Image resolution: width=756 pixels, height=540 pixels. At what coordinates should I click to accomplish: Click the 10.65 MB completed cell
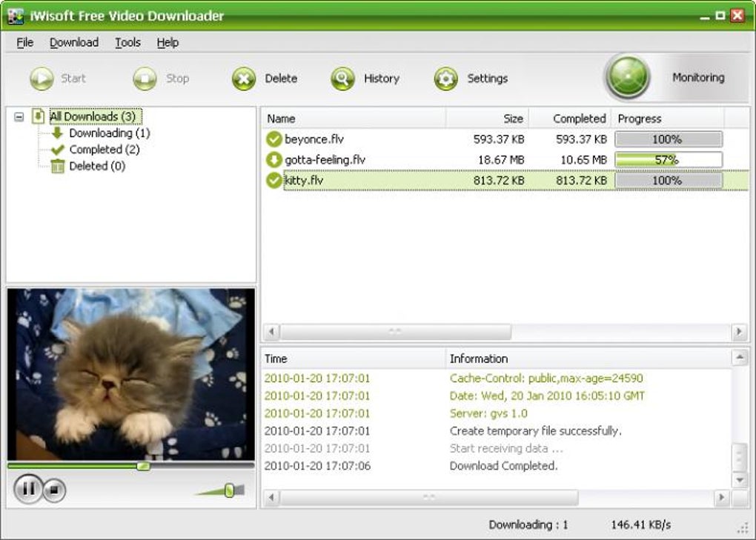tap(583, 160)
